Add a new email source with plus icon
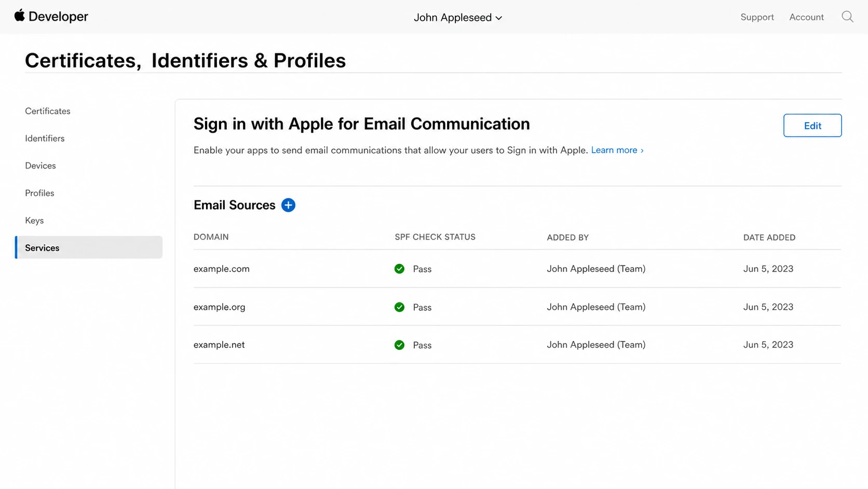Screen dimensions: 868x489 (288, 205)
